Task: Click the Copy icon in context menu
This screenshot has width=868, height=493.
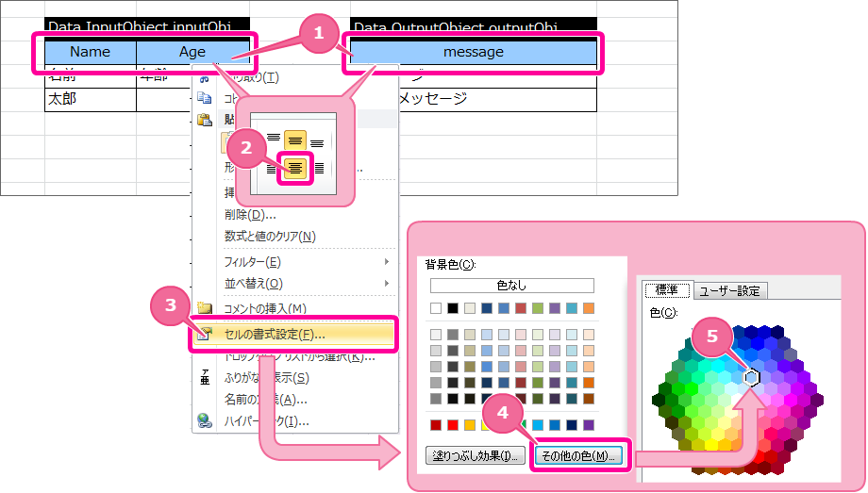Action: coord(205,98)
